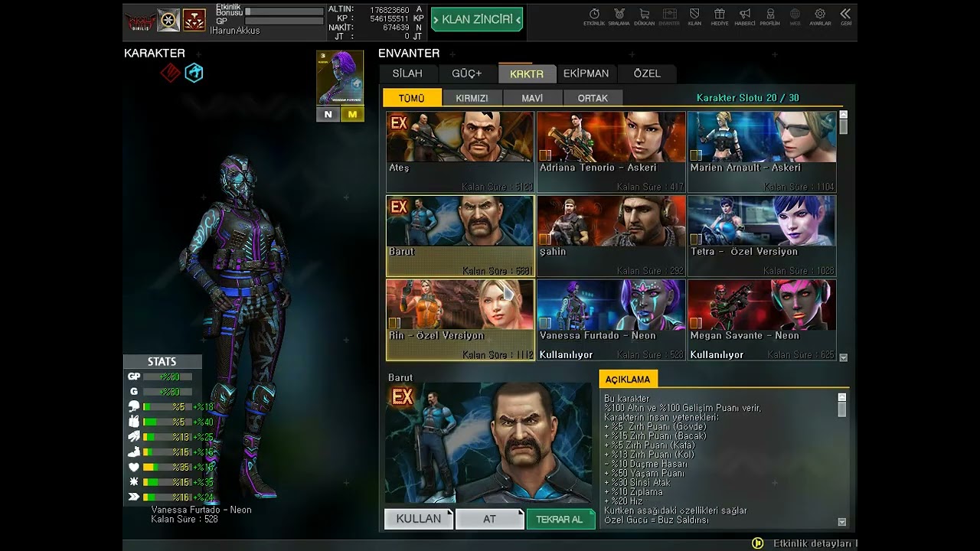The image size is (980, 551).
Task: Click the body vest stat icon
Action: (x=134, y=422)
